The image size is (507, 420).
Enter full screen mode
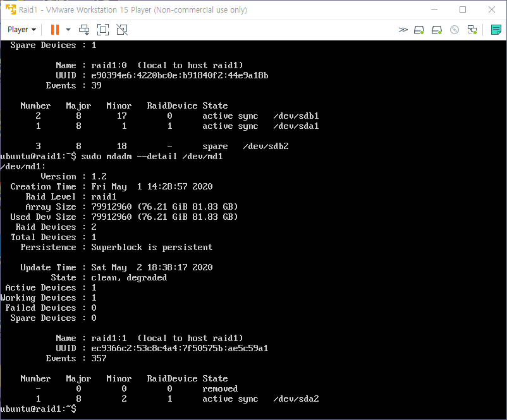tap(103, 30)
